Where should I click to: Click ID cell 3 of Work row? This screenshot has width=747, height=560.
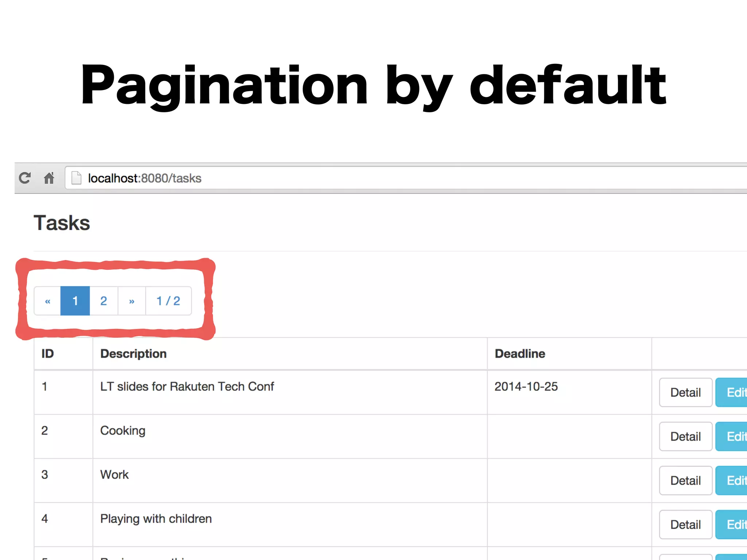coord(63,481)
